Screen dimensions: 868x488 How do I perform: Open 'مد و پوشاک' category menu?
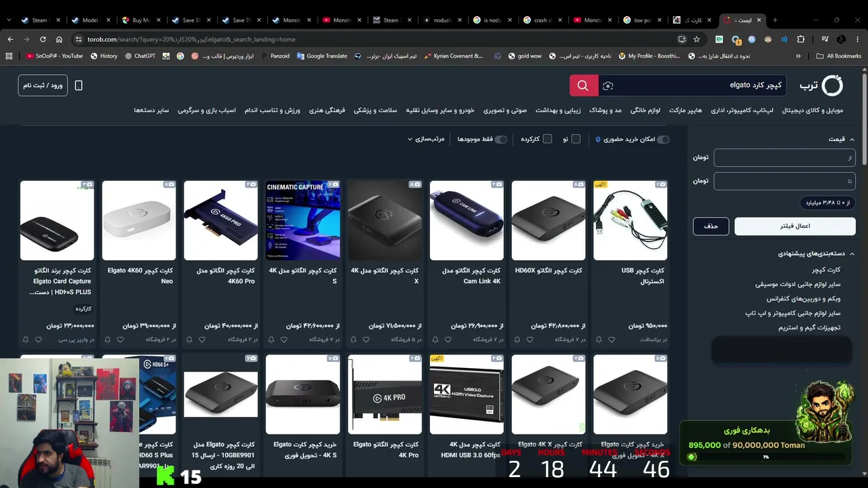click(605, 110)
